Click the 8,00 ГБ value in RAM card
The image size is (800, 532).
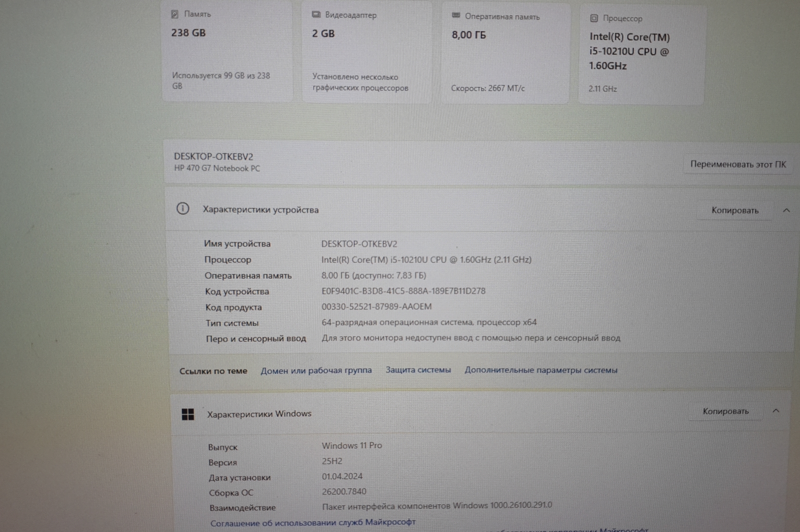point(468,35)
